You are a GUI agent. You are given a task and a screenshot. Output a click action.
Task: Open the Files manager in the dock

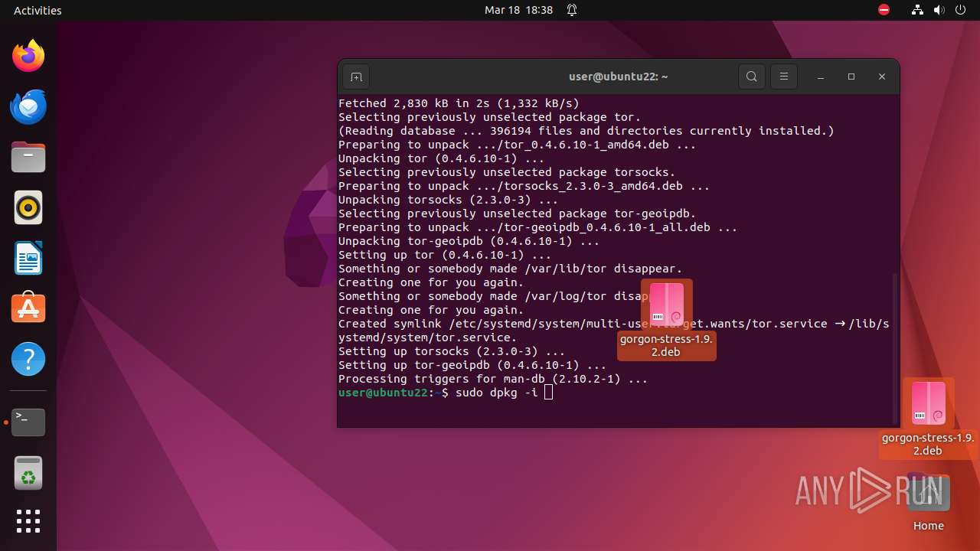28,157
